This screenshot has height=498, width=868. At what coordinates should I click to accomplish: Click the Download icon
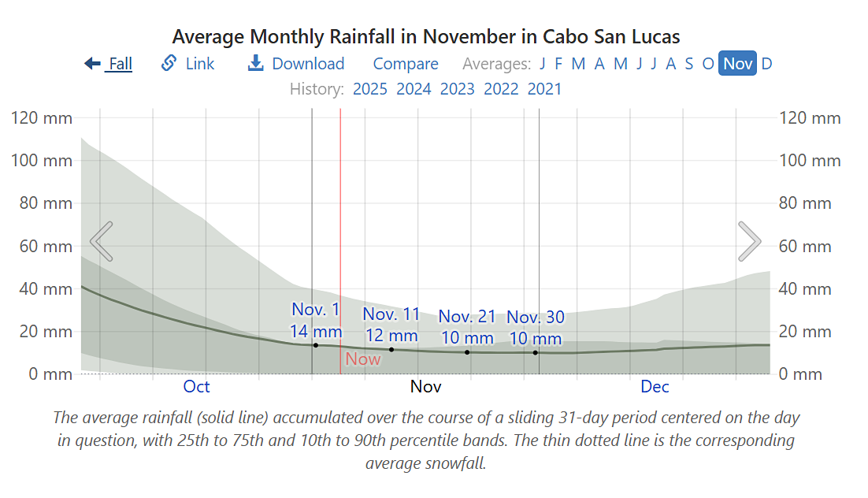254,64
